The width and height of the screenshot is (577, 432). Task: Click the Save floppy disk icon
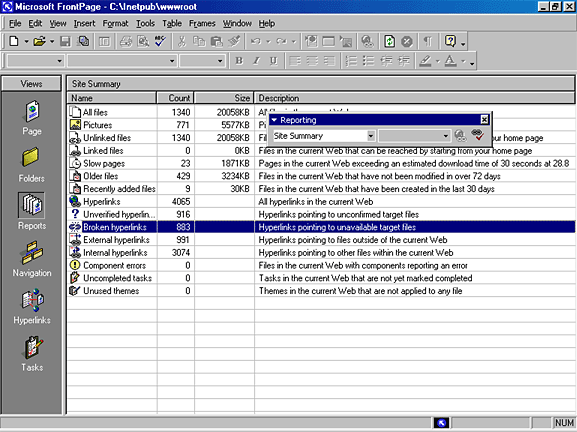pos(66,41)
